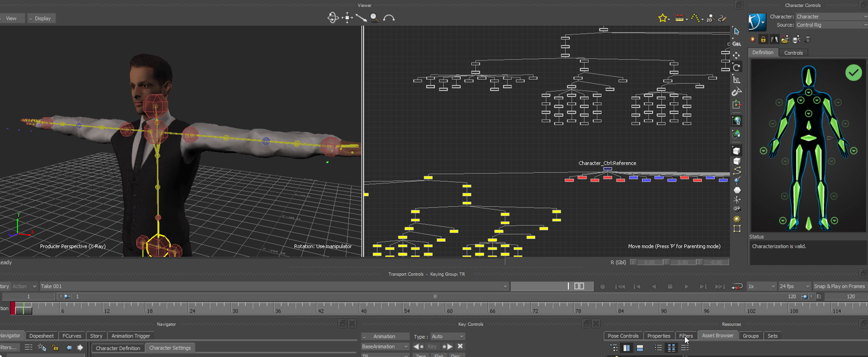868x357 pixels.
Task: Select the zoom magnifier tool
Action: point(374,18)
